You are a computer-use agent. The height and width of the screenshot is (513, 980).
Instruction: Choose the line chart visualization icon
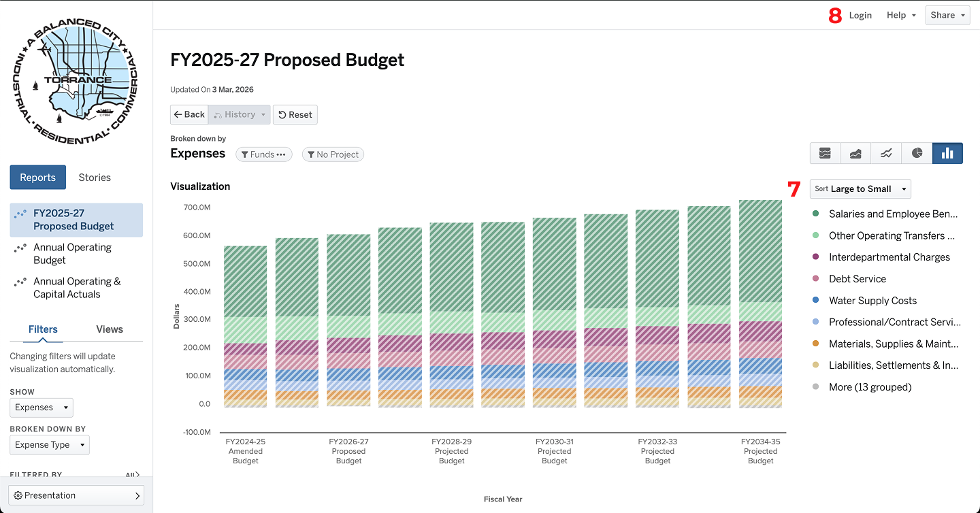[886, 153]
